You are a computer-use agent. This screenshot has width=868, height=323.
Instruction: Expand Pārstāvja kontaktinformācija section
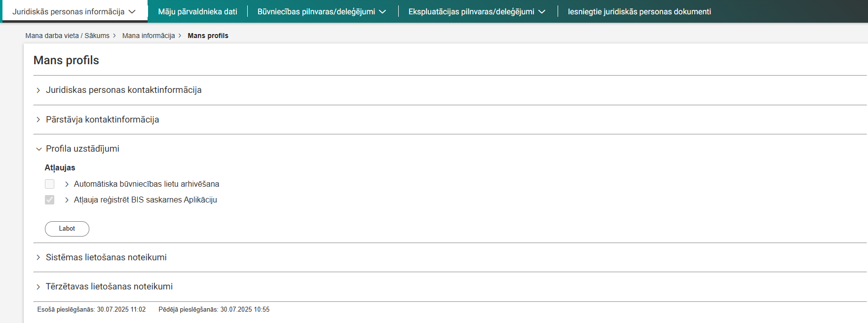click(x=102, y=120)
